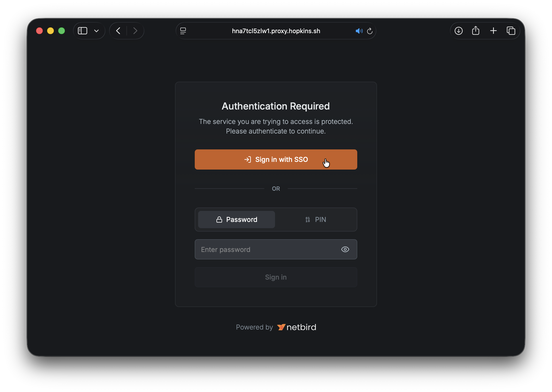
Task: Reveal the password with the eye icon
Action: tap(345, 249)
